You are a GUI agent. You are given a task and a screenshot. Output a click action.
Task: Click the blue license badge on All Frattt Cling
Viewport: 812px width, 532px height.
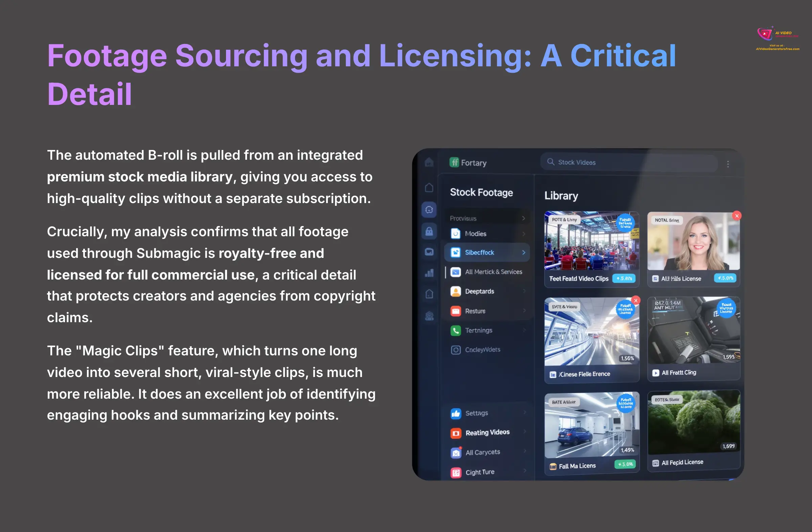(726, 308)
